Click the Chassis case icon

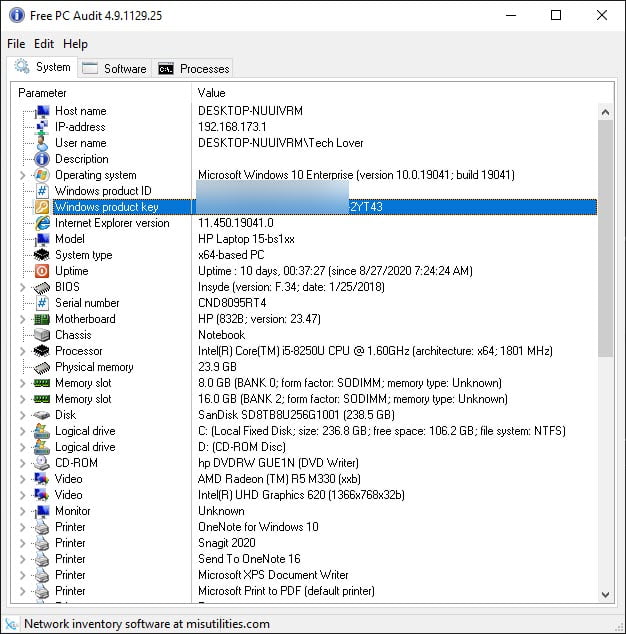point(42,335)
